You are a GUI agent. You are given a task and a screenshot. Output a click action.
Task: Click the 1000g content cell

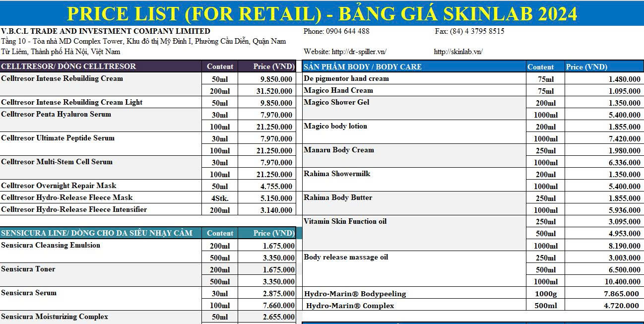pyautogui.click(x=545, y=294)
